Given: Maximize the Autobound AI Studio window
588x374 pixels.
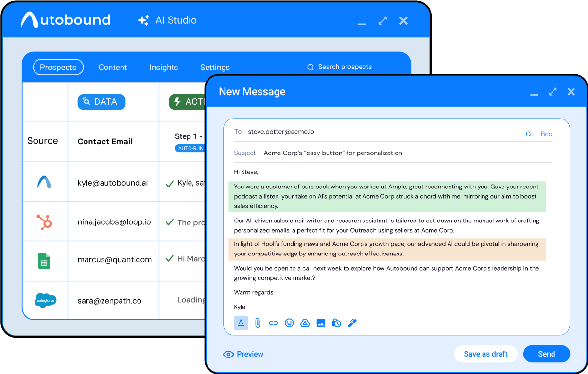Looking at the screenshot, I should (x=383, y=20).
